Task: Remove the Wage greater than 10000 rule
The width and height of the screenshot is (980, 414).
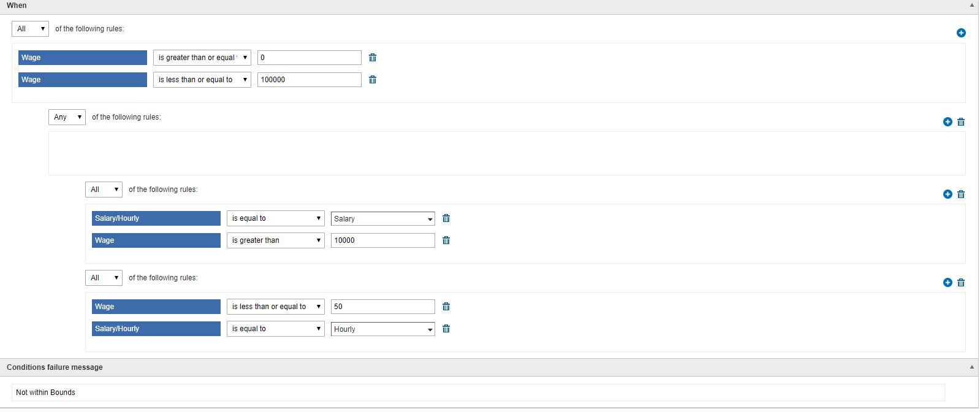Action: coord(446,240)
